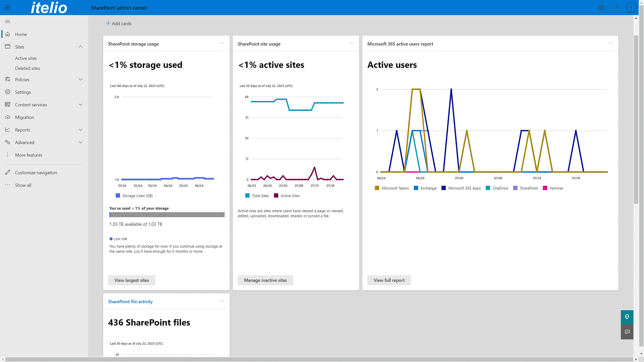Open active users report card ellipsis
644x362 pixels.
pyautogui.click(x=611, y=43)
